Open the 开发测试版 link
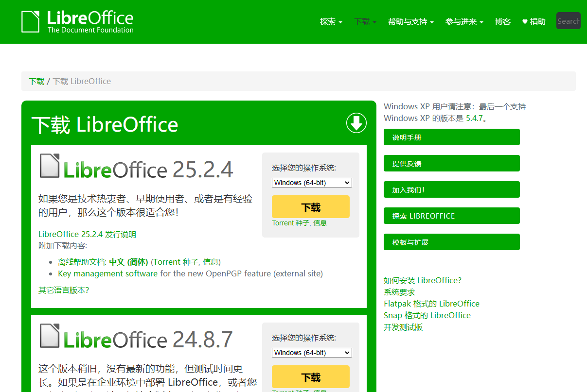The width and height of the screenshot is (587, 392). [x=403, y=327]
